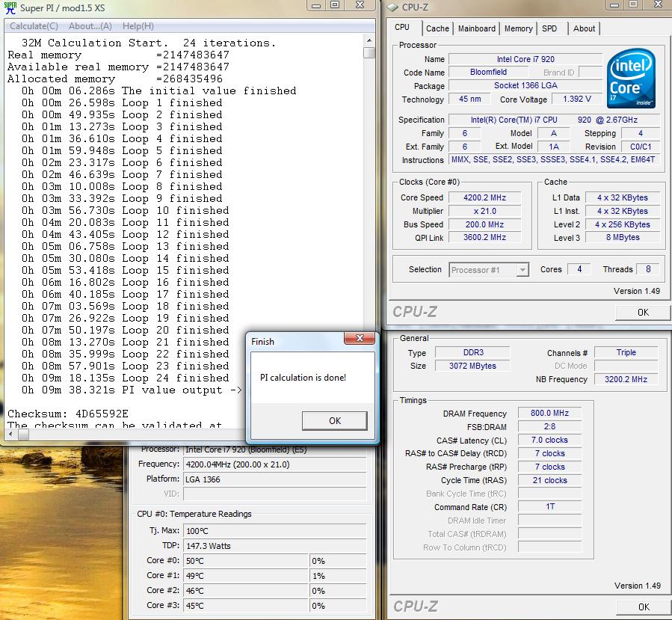Close the Super PI window
Viewport: 672px width, 620px height.
[360, 5]
